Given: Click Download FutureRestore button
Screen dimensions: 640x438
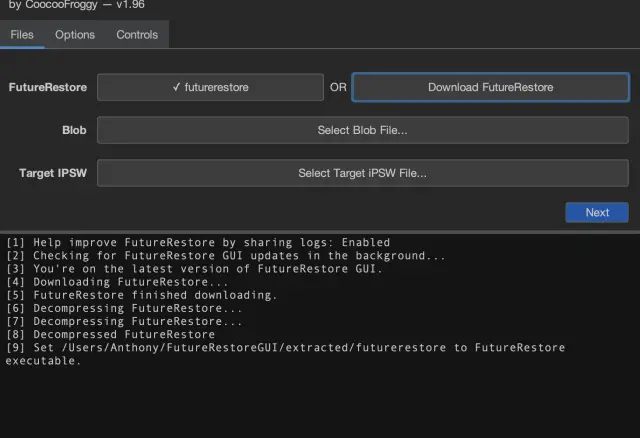Looking at the screenshot, I should (490, 87).
